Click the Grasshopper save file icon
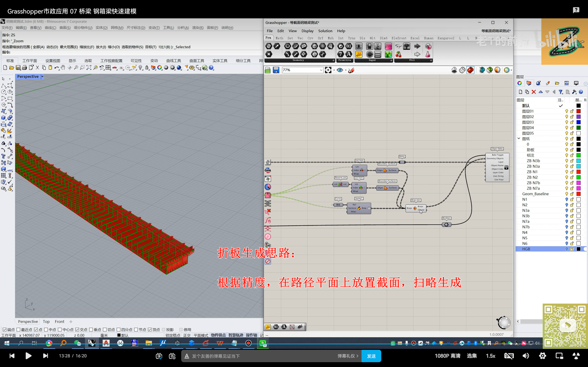The image size is (588, 367). 276,70
